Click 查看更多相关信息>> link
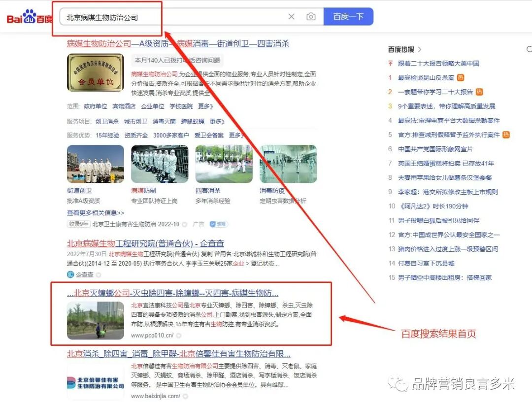This screenshot has height=407, width=532. click(96, 213)
